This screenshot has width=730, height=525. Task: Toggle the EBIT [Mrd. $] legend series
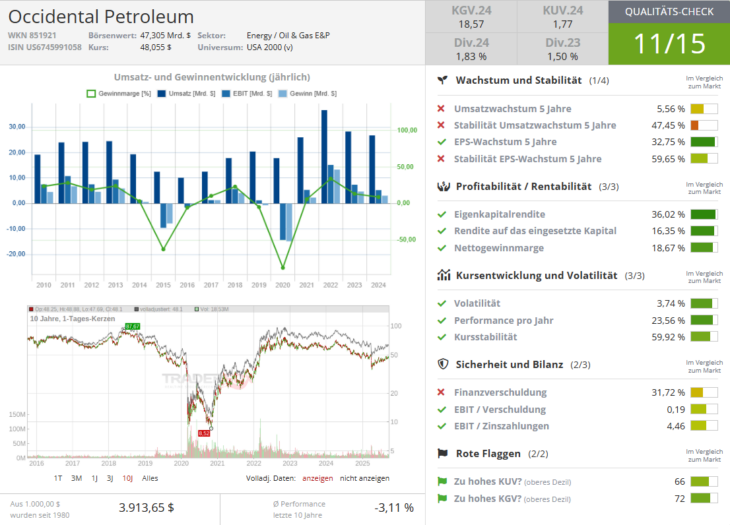[247, 94]
